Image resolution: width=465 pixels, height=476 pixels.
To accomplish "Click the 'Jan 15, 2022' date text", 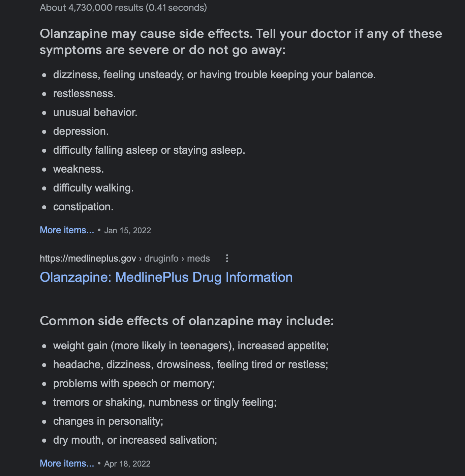I will (x=127, y=231).
